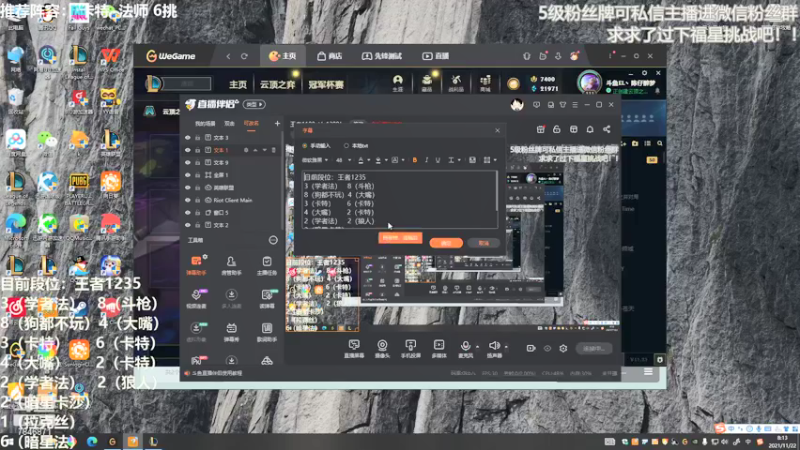
Task: Add a new scene with plus icon
Action: pos(277,123)
